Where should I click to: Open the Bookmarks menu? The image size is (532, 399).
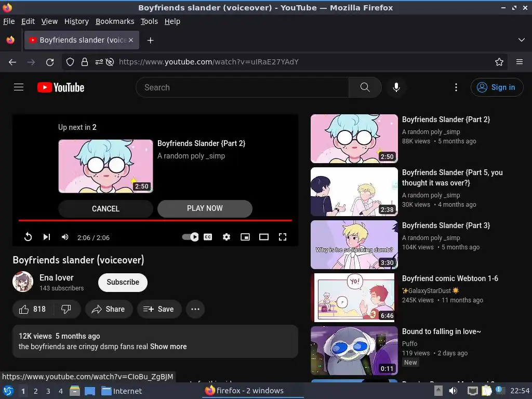tap(115, 21)
